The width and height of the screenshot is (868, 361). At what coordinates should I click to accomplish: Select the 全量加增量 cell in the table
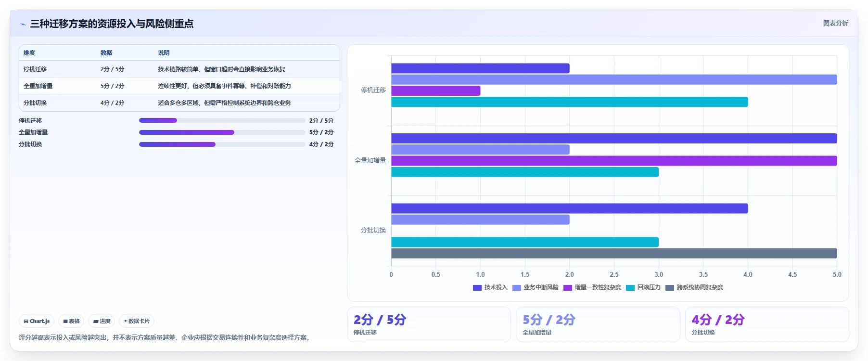(x=38, y=86)
